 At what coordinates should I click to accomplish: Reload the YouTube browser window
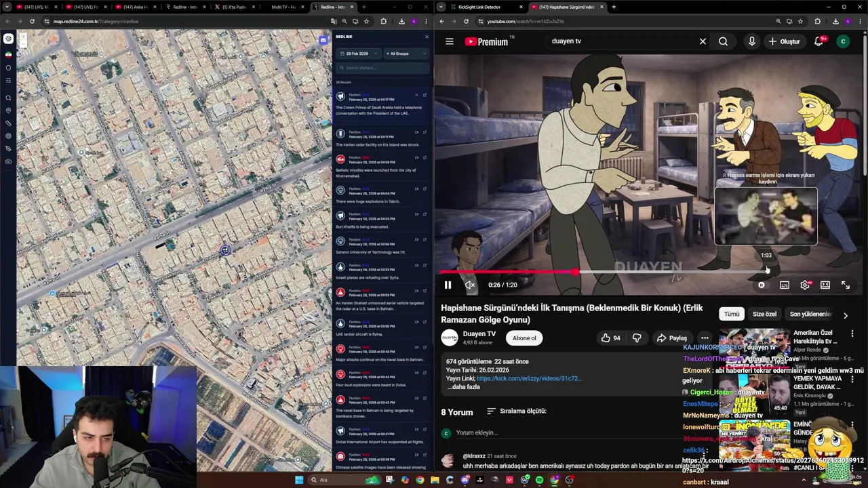tap(466, 21)
